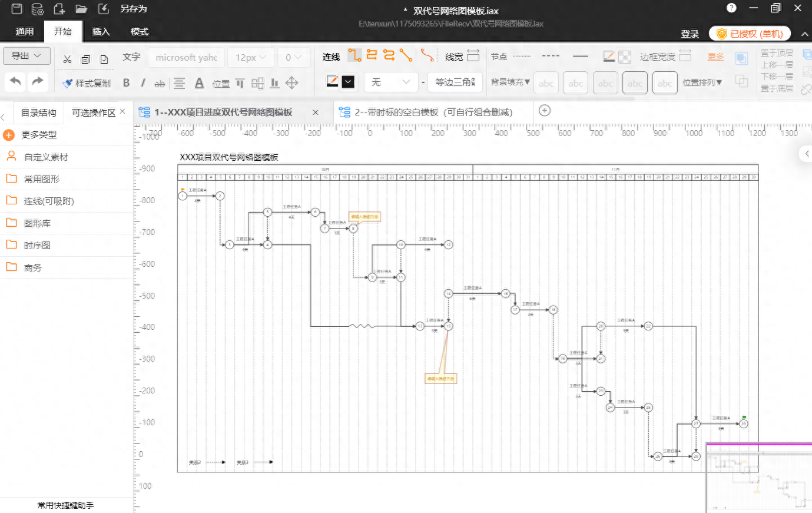Click the undo arrow icon
Image resolution: width=812 pixels, height=513 pixels.
16,81
